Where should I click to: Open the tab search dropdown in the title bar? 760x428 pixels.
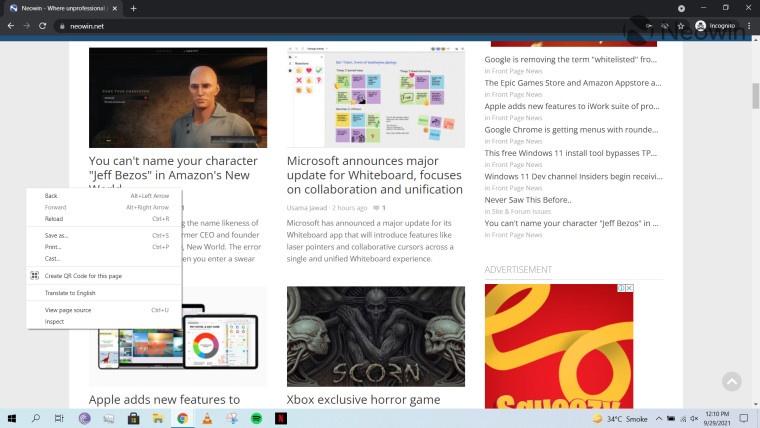point(681,8)
